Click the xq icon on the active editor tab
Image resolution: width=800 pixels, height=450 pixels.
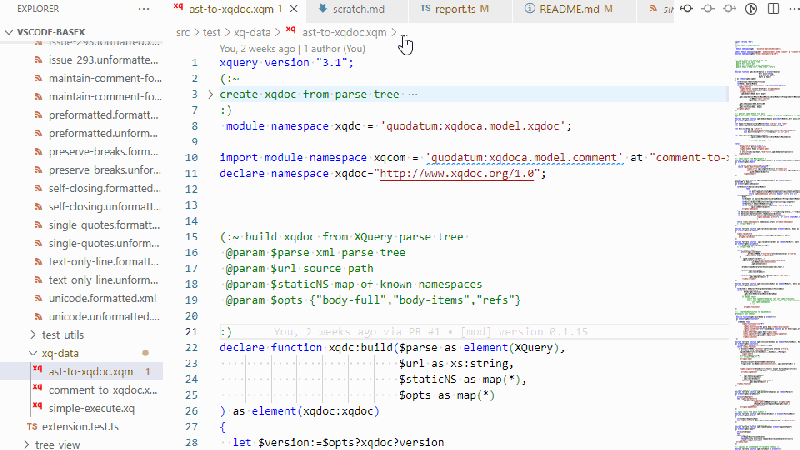pyautogui.click(x=178, y=6)
